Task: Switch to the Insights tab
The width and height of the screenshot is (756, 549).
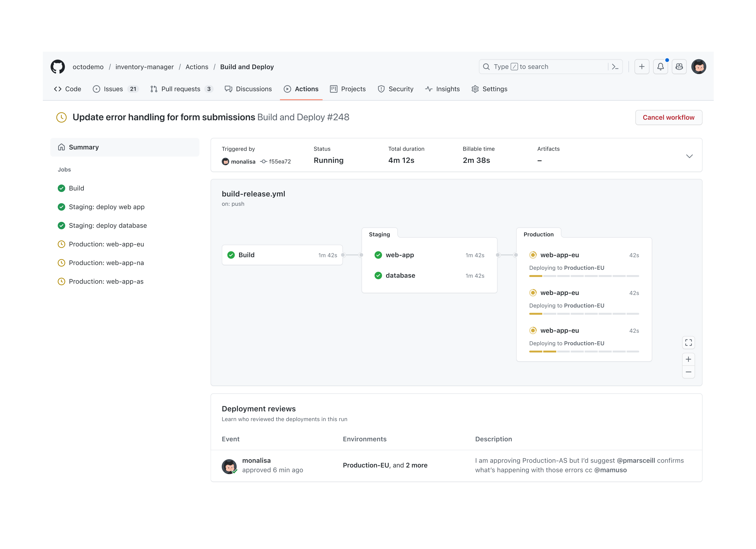Action: tap(443, 89)
